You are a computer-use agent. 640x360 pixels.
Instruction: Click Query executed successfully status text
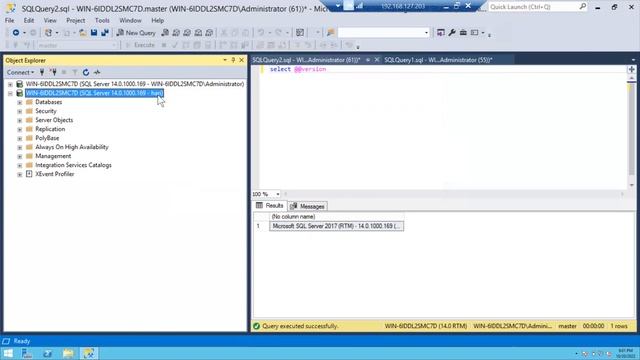click(300, 326)
